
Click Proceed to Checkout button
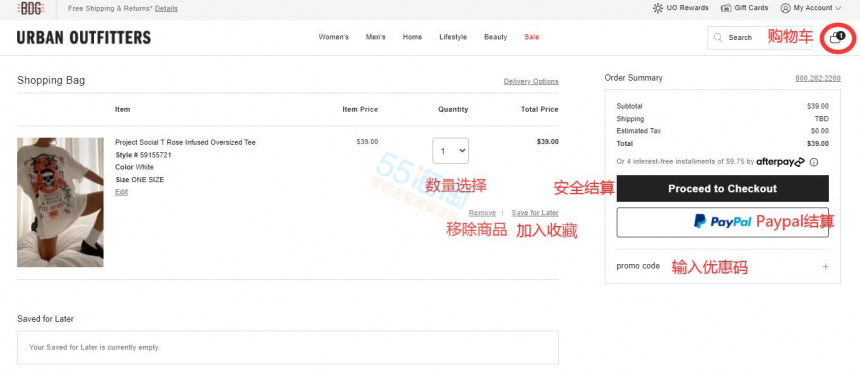click(x=722, y=189)
